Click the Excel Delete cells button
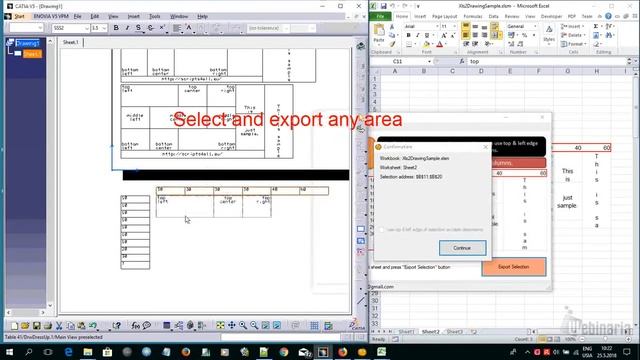640x360 pixels. point(573,35)
